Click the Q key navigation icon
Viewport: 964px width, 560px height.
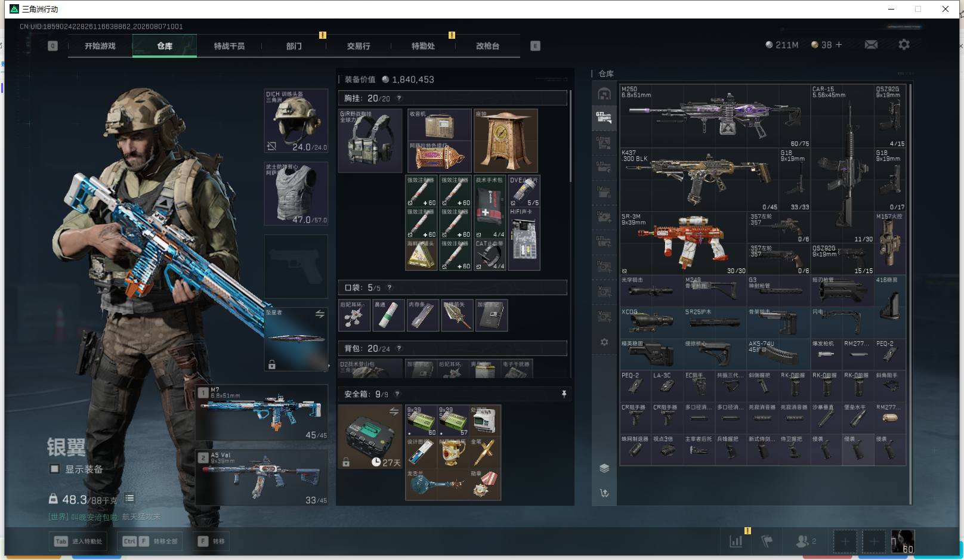[52, 46]
